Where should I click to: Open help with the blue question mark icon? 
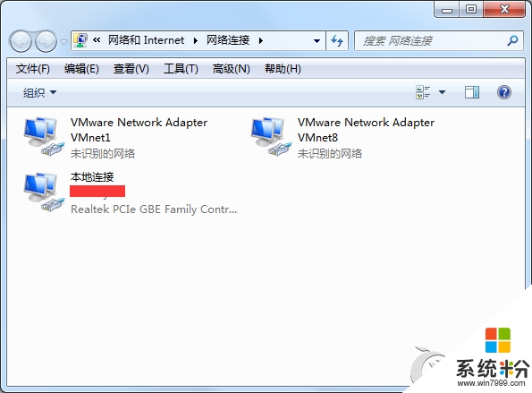tap(504, 92)
